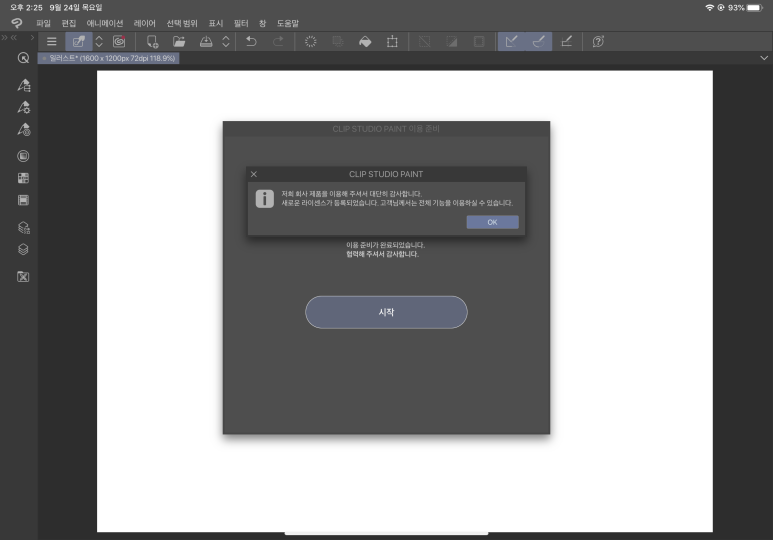Open the sub tool palette icon

point(24,85)
